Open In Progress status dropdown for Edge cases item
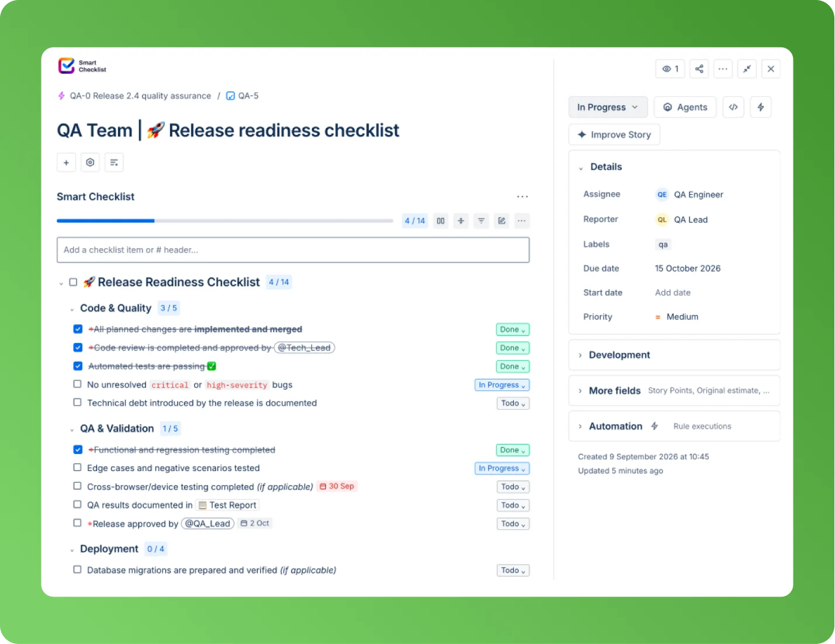Screen dimensions: 835x644 [502, 468]
